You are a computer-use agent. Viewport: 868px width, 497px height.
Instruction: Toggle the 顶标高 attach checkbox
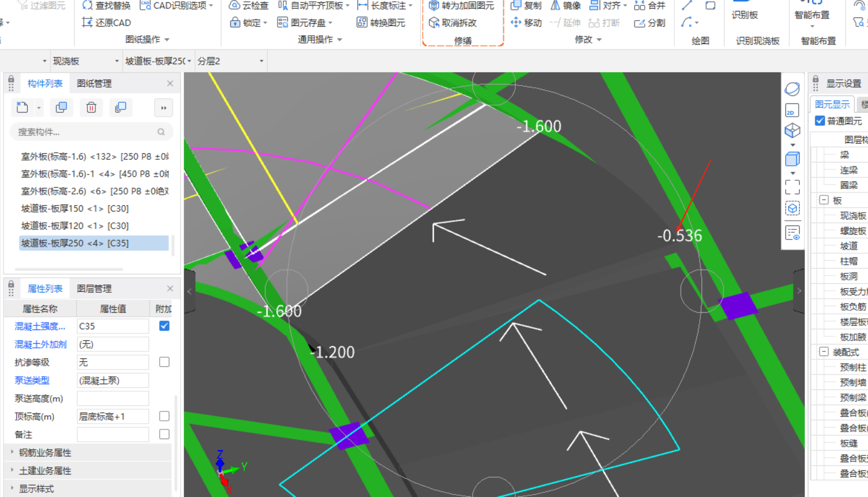click(x=164, y=416)
